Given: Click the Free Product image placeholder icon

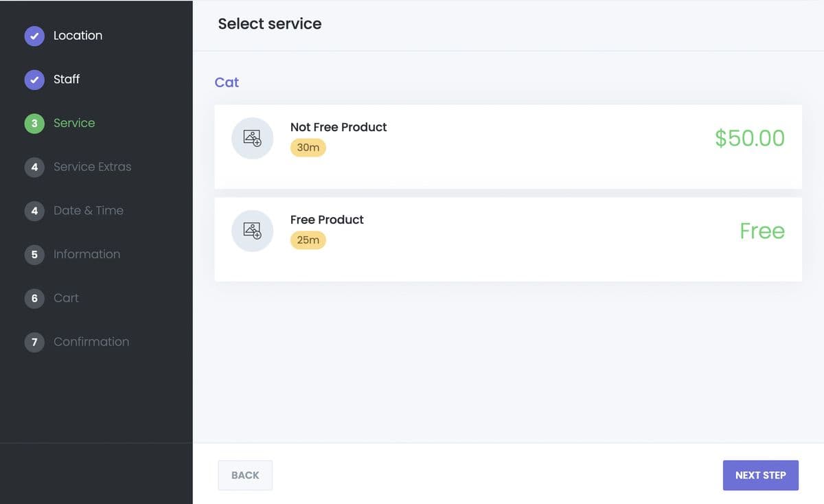Looking at the screenshot, I should 252,231.
